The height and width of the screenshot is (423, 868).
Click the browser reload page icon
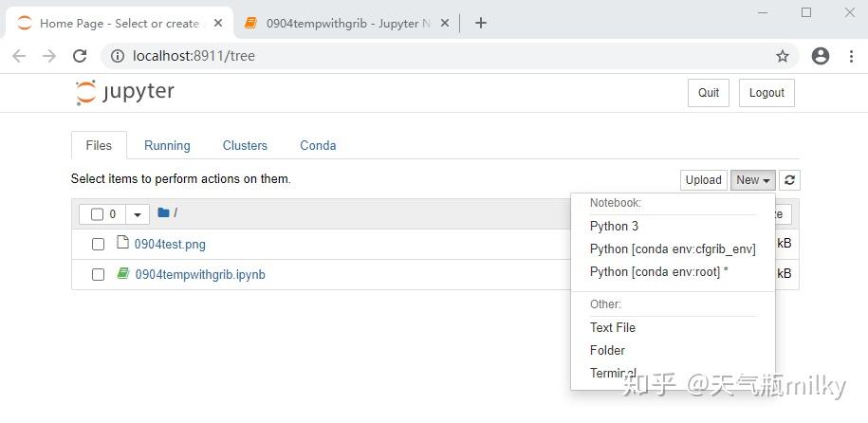click(80, 56)
